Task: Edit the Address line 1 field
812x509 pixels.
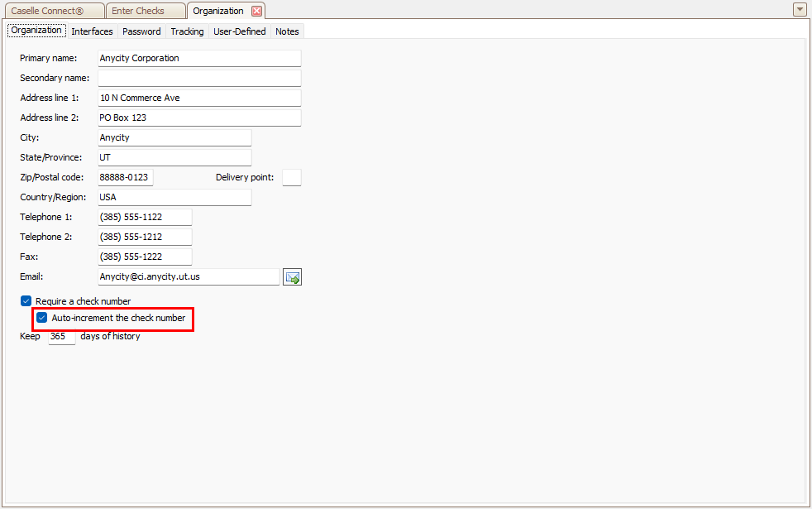Action: [199, 98]
